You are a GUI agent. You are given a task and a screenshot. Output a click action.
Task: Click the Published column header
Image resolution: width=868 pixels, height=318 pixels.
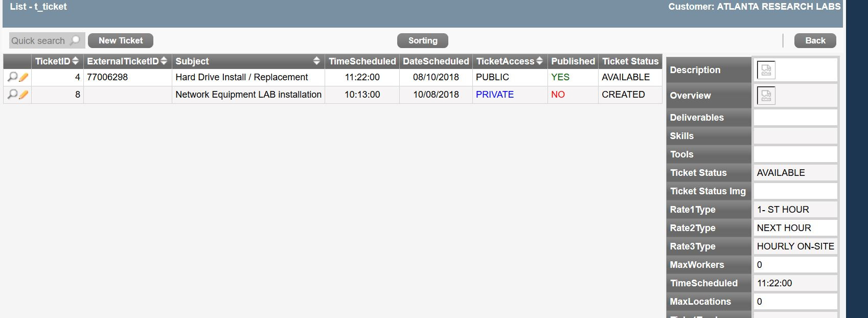[x=573, y=61]
